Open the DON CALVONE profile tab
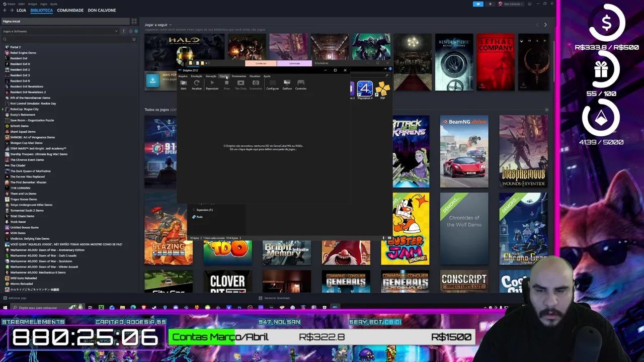The image size is (644, 362). pyautogui.click(x=102, y=10)
